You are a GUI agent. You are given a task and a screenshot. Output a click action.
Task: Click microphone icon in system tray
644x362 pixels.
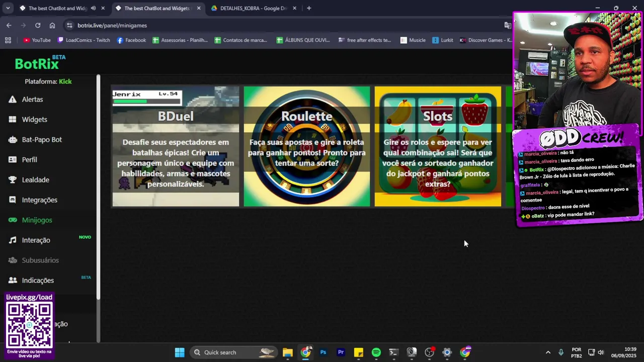pyautogui.click(x=561, y=352)
